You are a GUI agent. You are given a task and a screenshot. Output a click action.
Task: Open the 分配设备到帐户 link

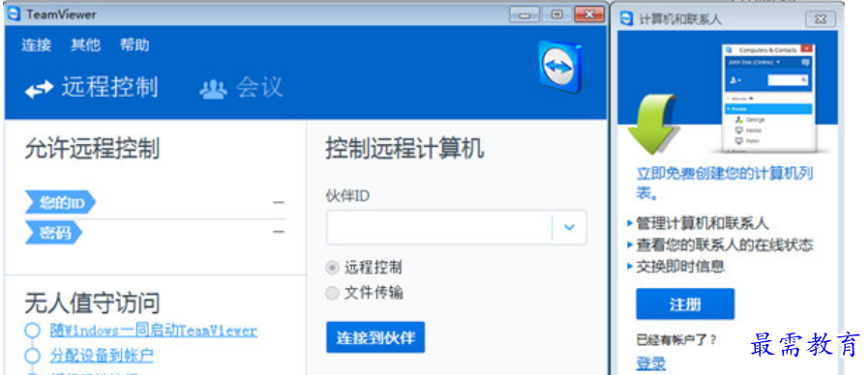[102, 356]
